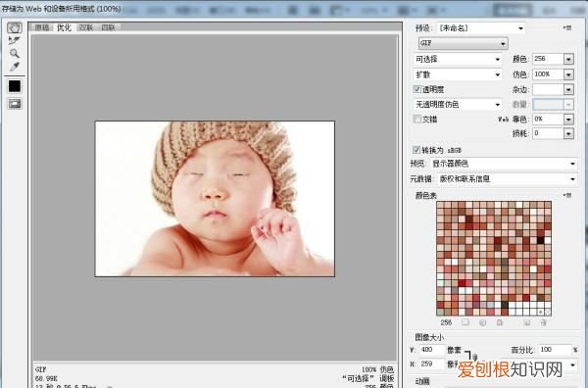Open the 扩散 dither method dropdown
The height and width of the screenshot is (388, 588).
coord(458,74)
